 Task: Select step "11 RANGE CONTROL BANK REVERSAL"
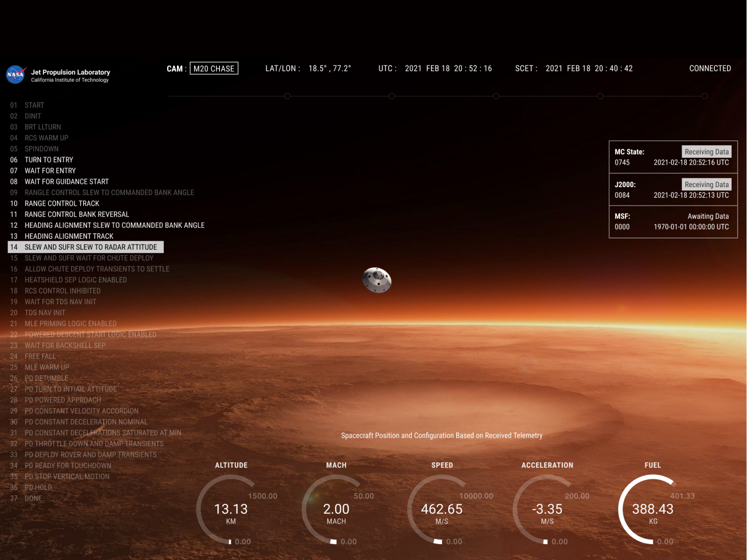point(70,214)
